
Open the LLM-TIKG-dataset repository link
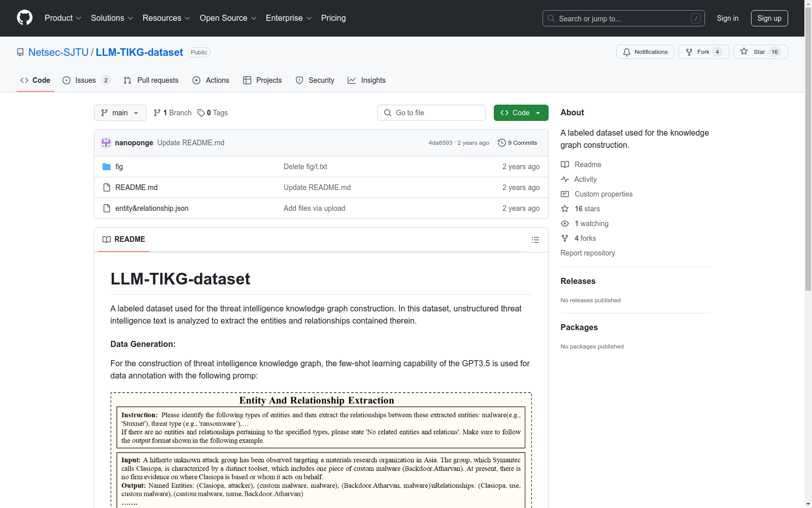140,52
